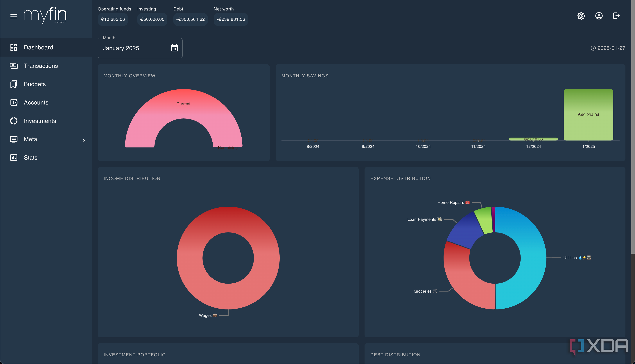Click the Utilities chart label

pos(577,258)
